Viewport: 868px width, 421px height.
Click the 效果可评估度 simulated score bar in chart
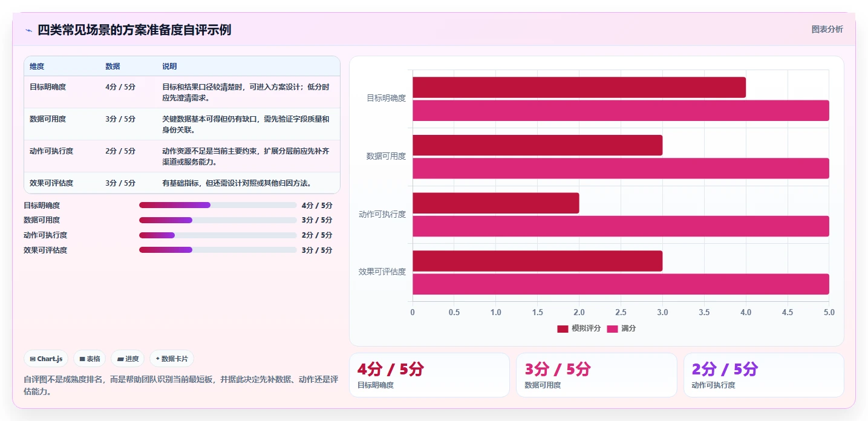(538, 261)
